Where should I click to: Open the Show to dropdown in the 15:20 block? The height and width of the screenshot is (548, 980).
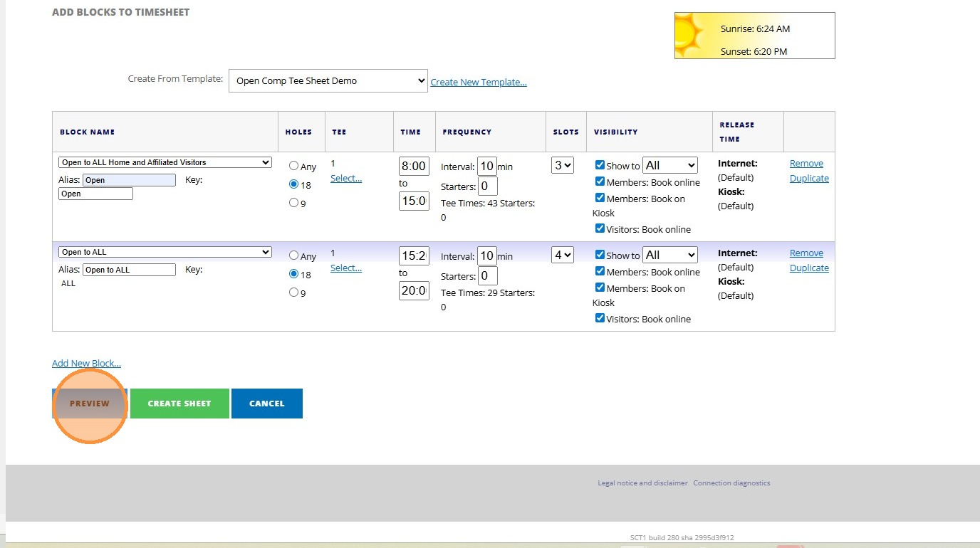pos(670,255)
